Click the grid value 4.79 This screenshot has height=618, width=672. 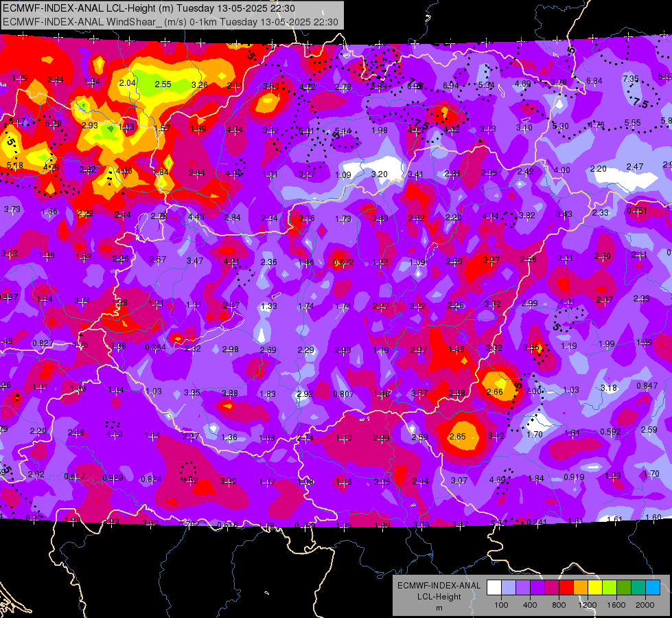tap(51, 168)
